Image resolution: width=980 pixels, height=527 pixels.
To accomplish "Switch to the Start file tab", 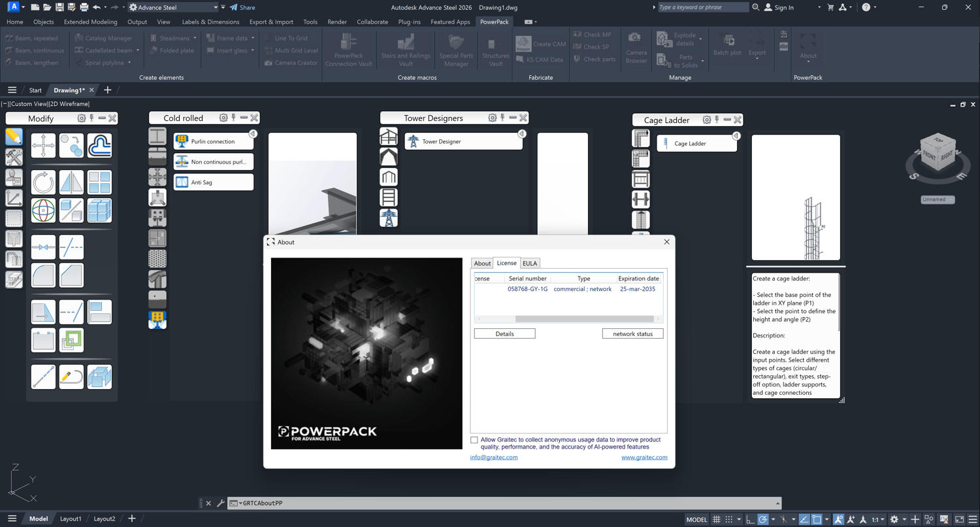I will 35,90.
